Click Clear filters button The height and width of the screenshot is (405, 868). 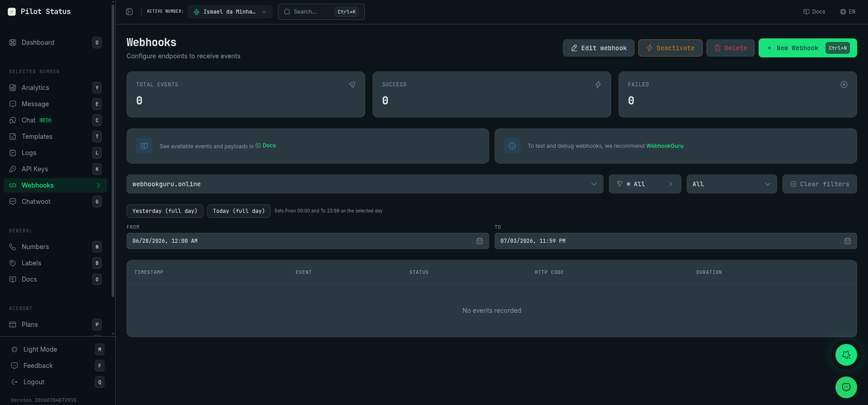click(x=820, y=184)
